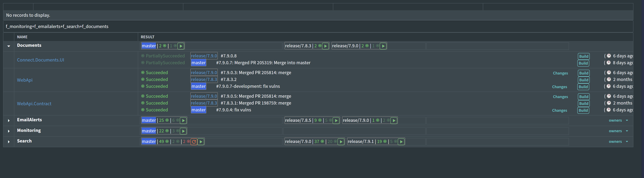
Task: Click play icon on Search release/7.9.1 badge
Action: point(401,142)
